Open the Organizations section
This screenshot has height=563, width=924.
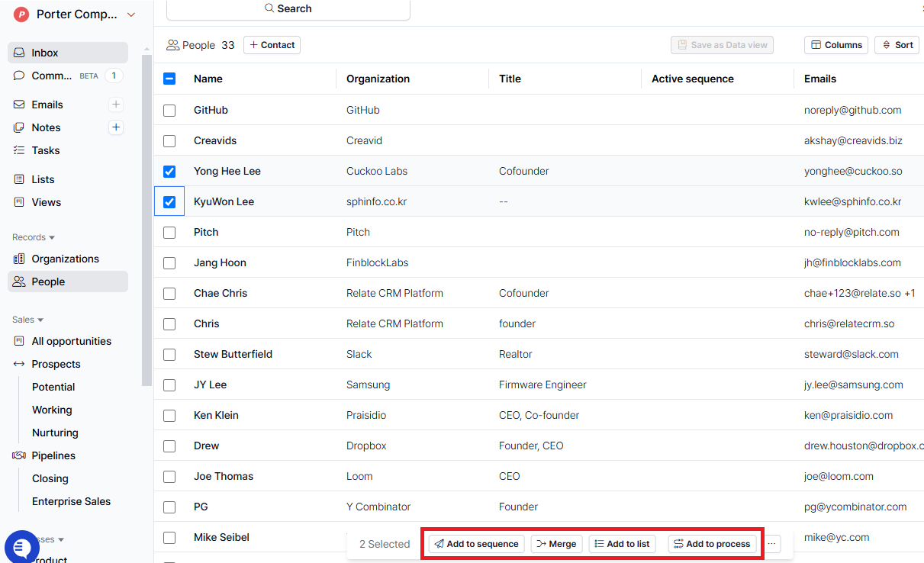[x=66, y=259]
